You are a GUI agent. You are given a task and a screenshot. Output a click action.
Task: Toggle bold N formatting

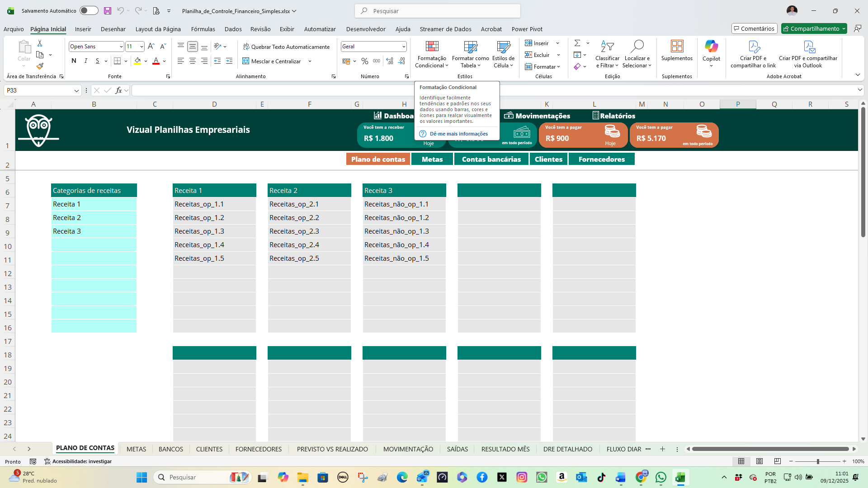click(x=74, y=61)
